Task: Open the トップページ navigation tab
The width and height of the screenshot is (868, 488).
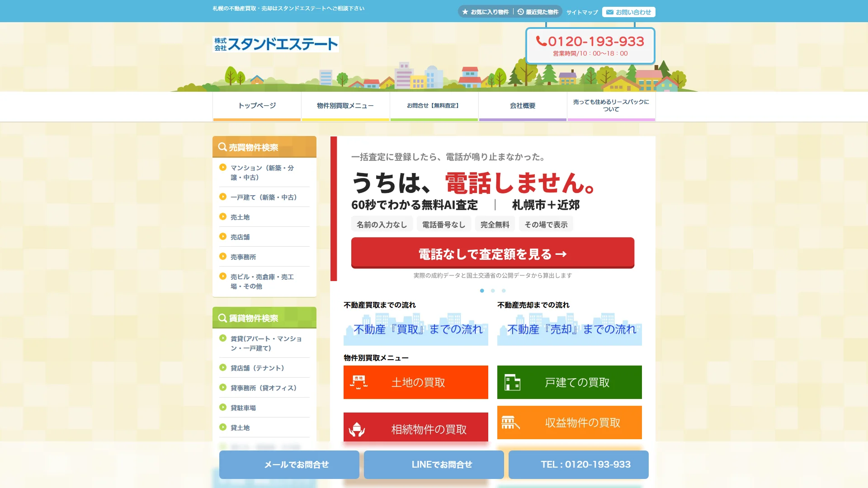Action: coord(257,106)
